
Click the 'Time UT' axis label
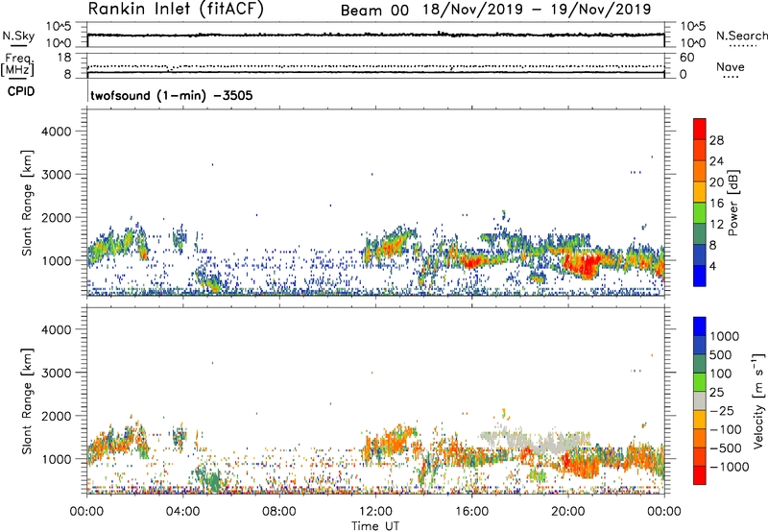click(375, 526)
